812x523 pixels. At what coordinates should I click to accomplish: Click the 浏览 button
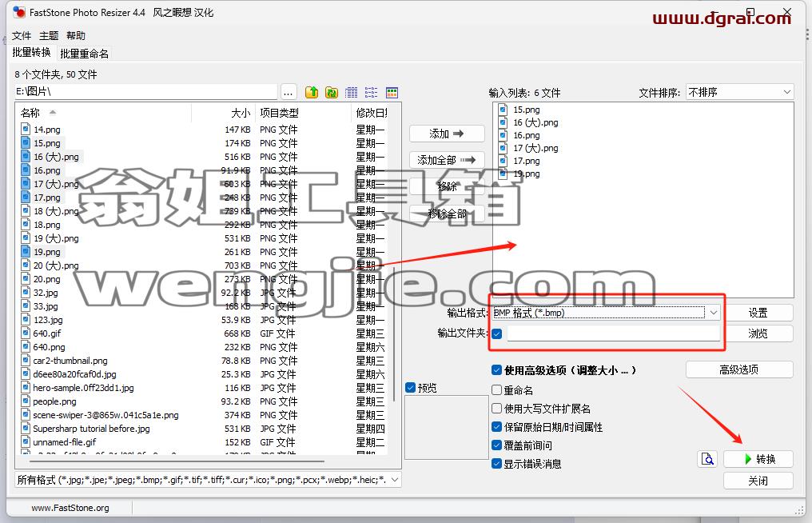758,333
